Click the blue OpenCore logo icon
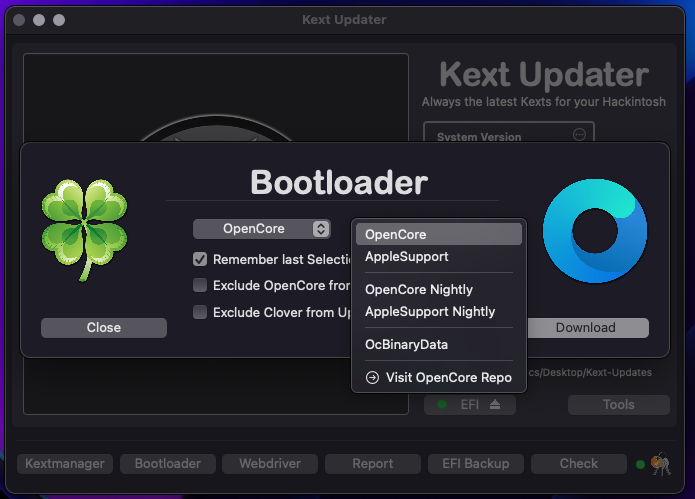This screenshot has height=499, width=695. pyautogui.click(x=595, y=231)
